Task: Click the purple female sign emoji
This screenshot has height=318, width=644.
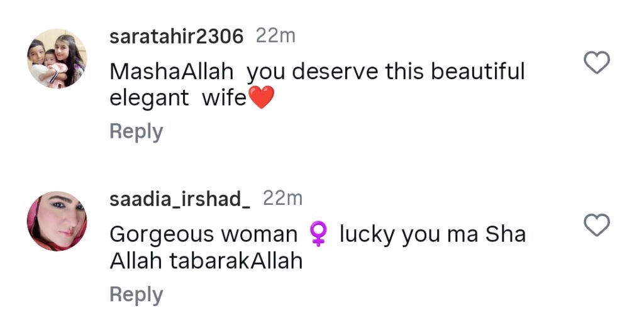Action: tap(318, 235)
